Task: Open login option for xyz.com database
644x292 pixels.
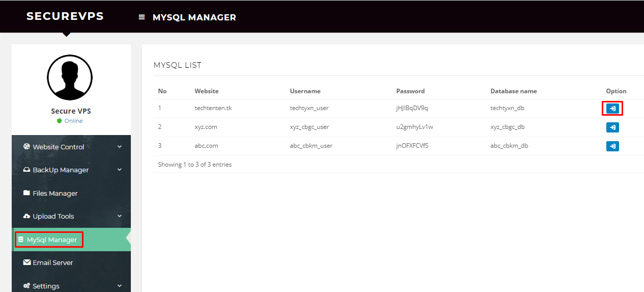Action: (x=612, y=127)
